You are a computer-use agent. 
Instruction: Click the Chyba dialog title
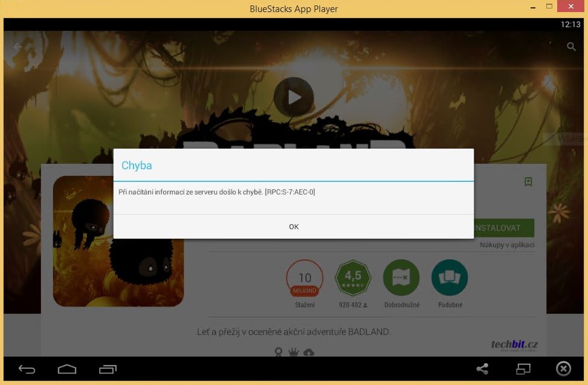pyautogui.click(x=137, y=166)
